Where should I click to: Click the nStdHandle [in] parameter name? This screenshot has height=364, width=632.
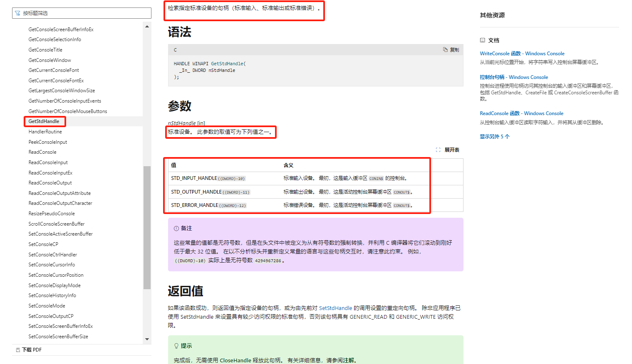click(186, 123)
